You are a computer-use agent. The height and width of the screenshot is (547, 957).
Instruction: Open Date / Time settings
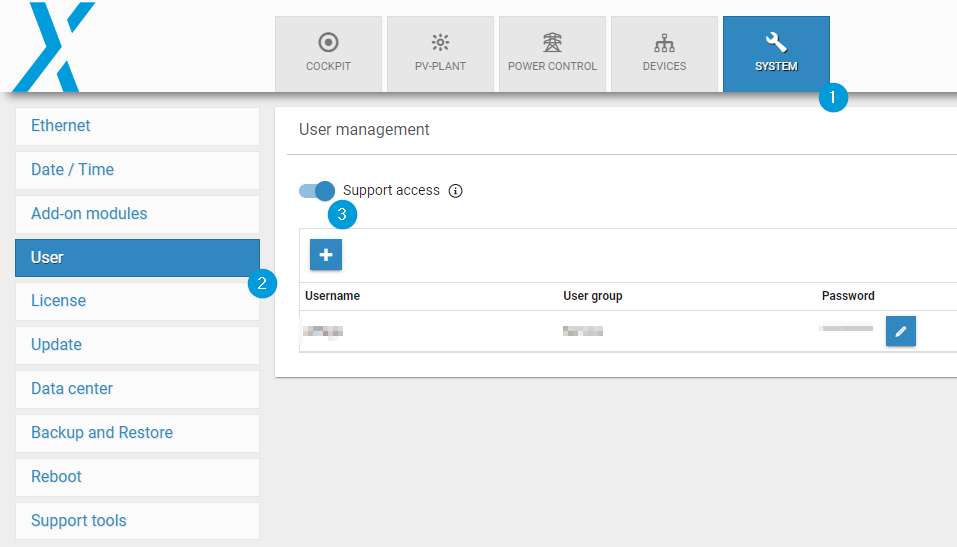[x=137, y=170]
